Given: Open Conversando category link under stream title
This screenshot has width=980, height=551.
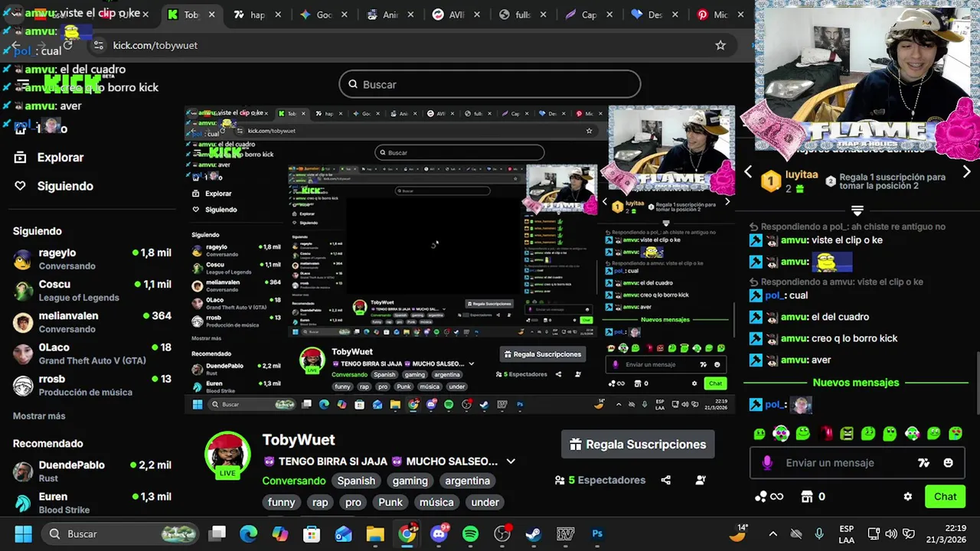Looking at the screenshot, I should [294, 481].
